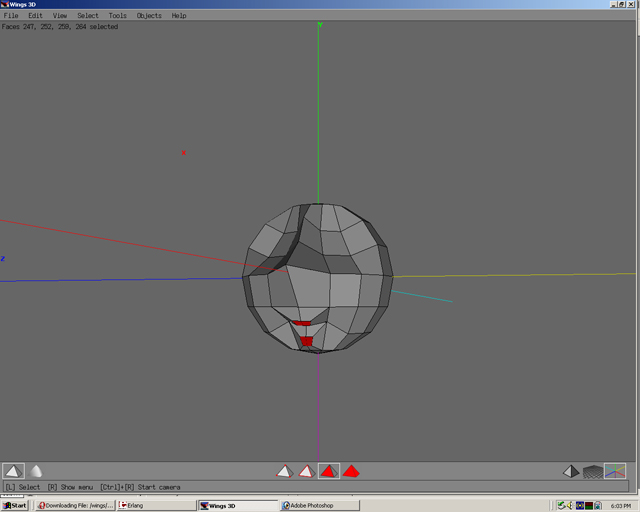Toggle flat shading pyramid icon
The height and width of the screenshot is (512, 640).
pos(13,471)
